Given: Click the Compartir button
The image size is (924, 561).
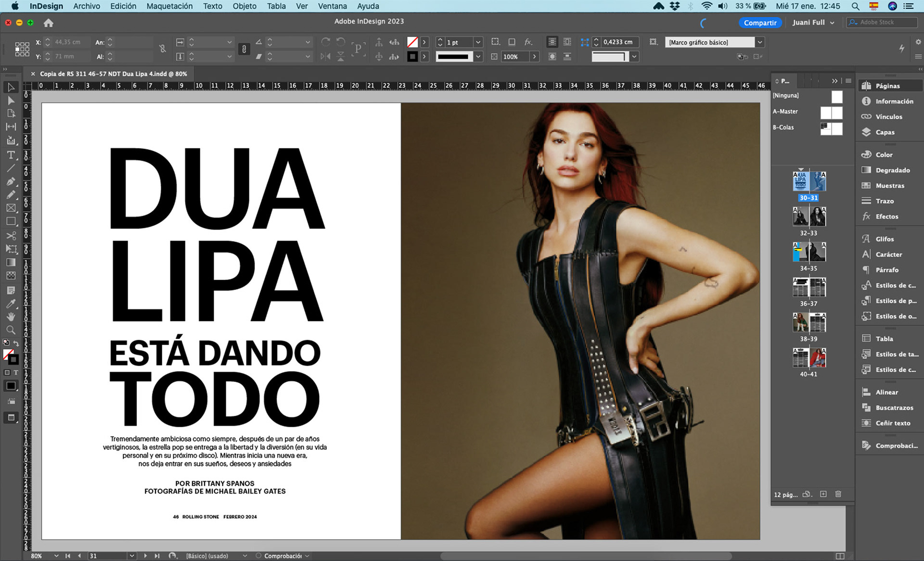Looking at the screenshot, I should click(x=759, y=23).
